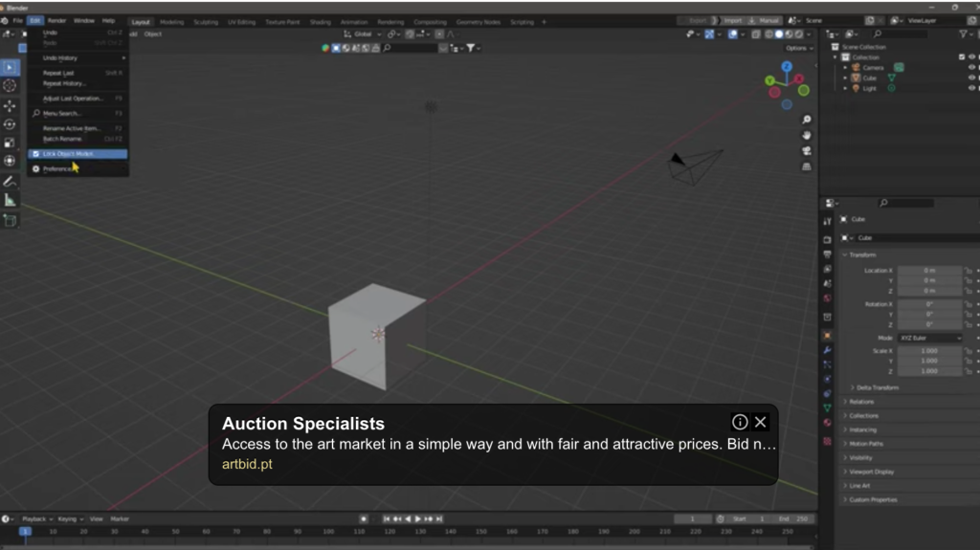Viewport: 980px width, 550px height.
Task: Open the World properties tab
Action: click(x=828, y=298)
